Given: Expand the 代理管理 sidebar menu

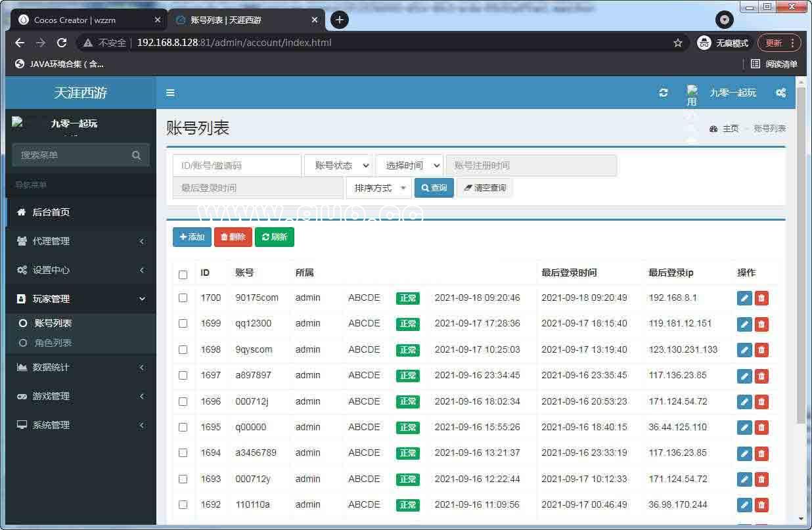Looking at the screenshot, I should tap(80, 241).
